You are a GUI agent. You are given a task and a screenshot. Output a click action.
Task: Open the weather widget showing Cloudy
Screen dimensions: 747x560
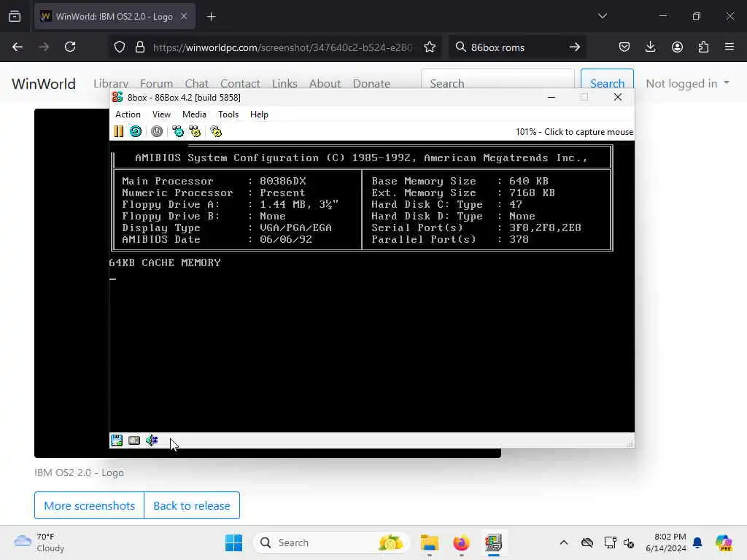coord(39,542)
